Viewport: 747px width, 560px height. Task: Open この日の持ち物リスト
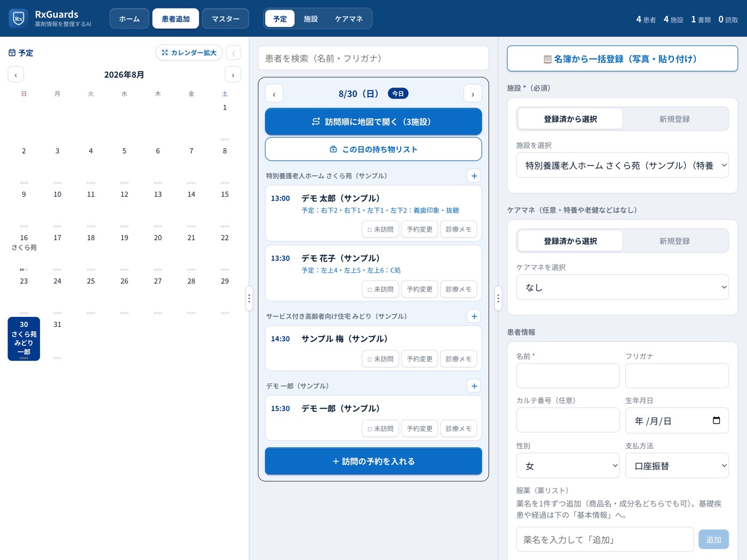373,149
